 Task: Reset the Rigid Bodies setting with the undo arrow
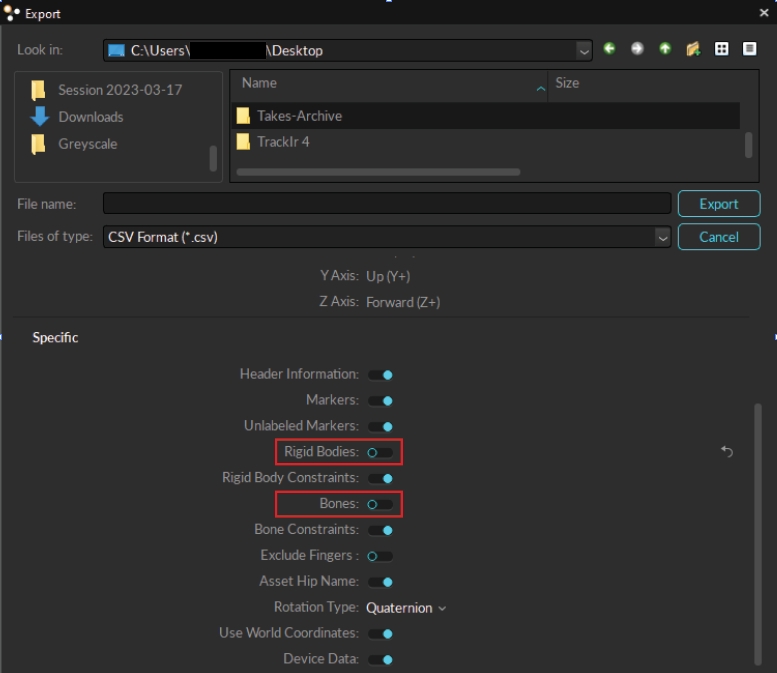pos(727,452)
